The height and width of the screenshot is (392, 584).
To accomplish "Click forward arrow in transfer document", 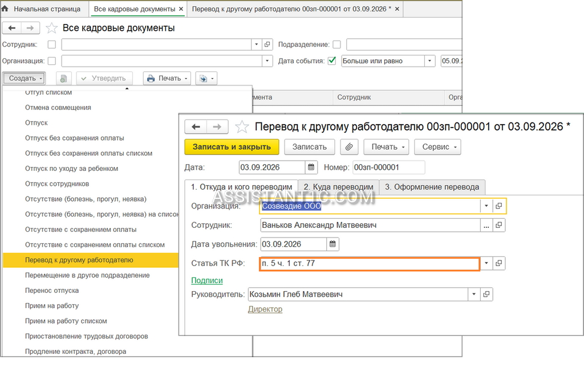I will (x=217, y=127).
